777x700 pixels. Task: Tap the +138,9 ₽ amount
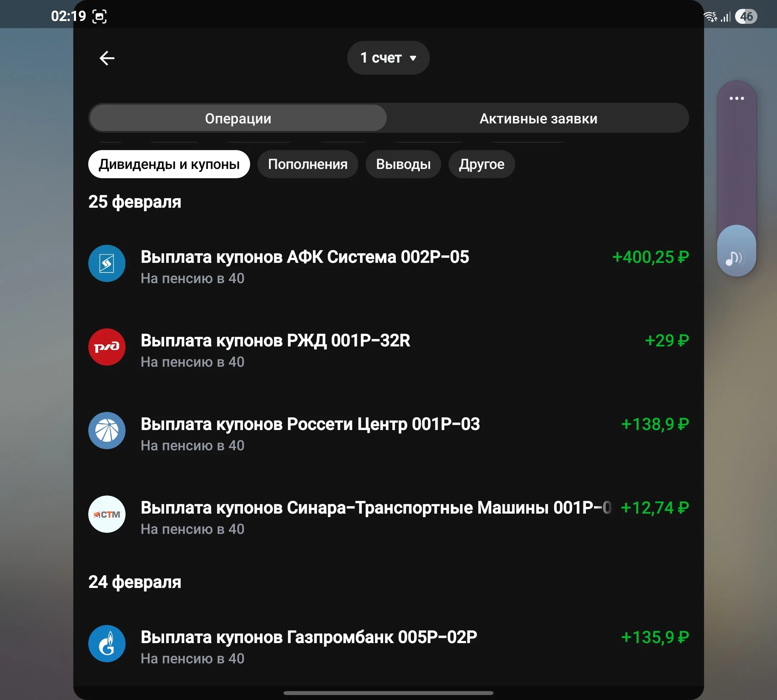pyautogui.click(x=655, y=424)
